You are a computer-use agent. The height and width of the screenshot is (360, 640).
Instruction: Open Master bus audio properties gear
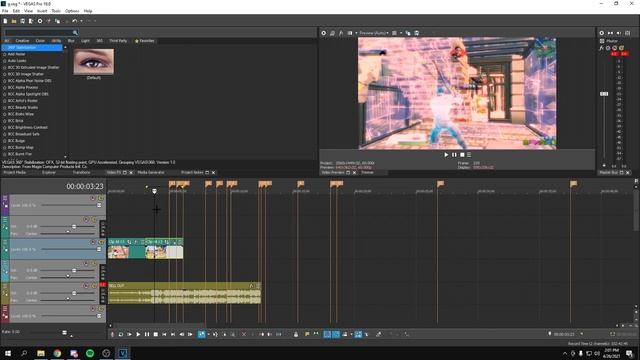tap(602, 33)
